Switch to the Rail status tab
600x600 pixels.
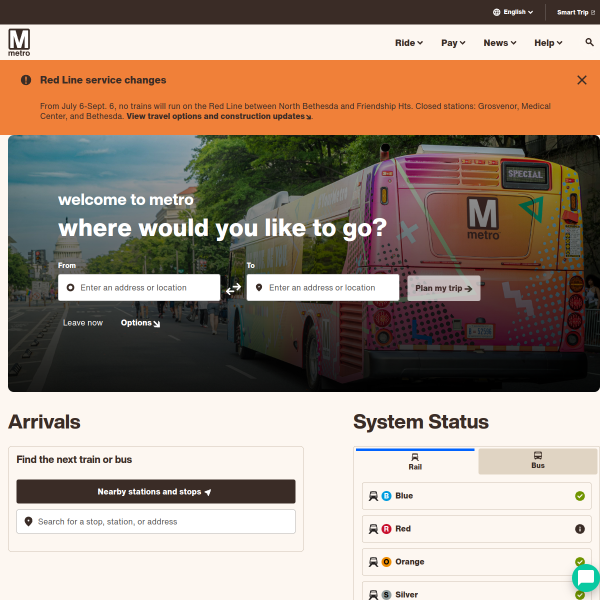415,461
